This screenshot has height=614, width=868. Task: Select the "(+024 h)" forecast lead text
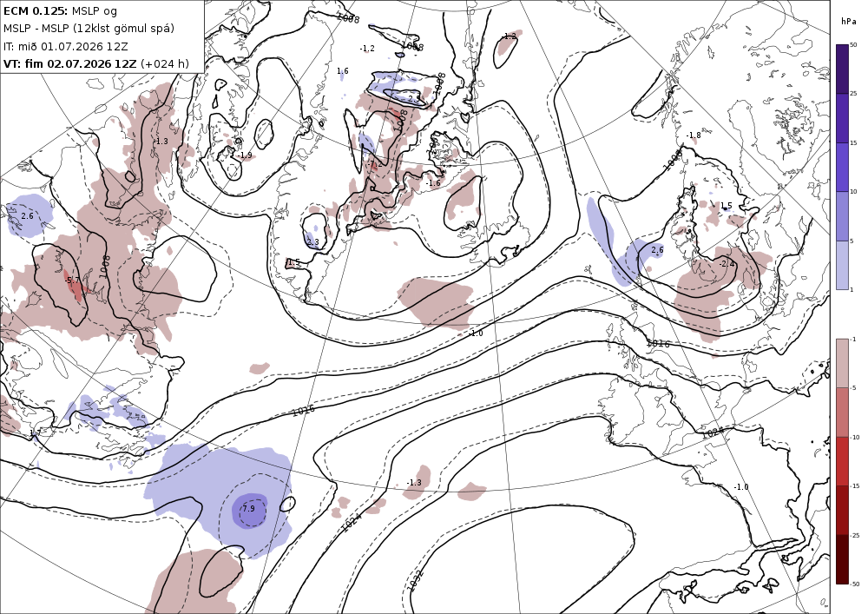point(165,63)
